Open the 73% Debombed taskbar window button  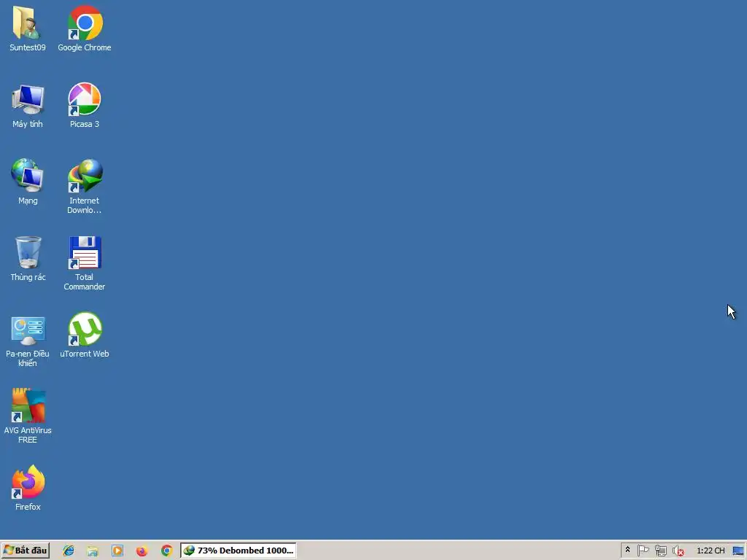(x=239, y=551)
